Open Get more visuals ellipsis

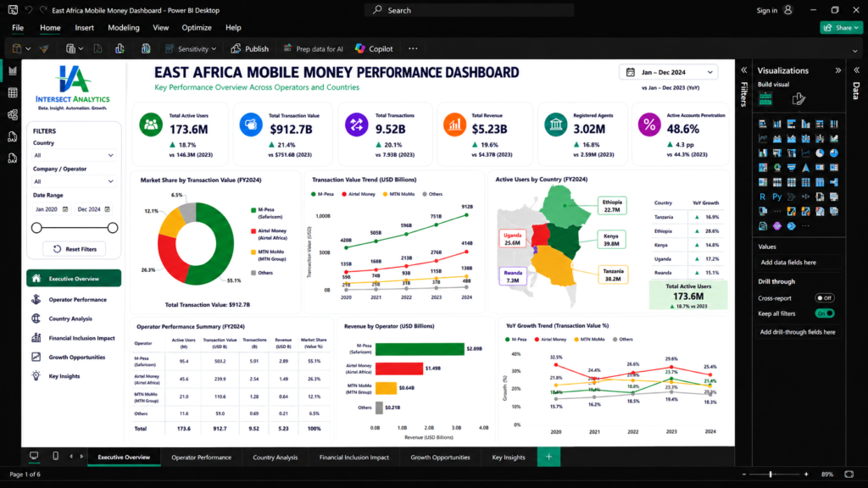(x=805, y=225)
